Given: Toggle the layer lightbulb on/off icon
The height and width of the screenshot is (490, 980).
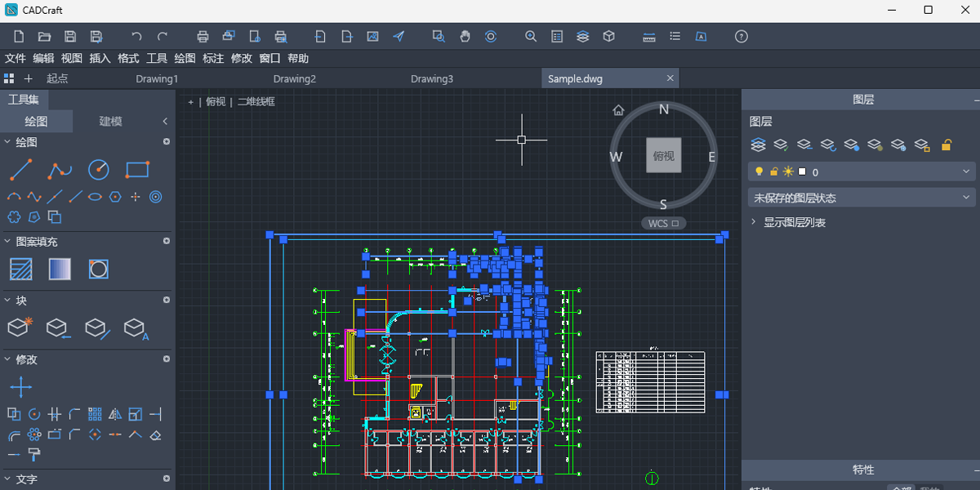Looking at the screenshot, I should (x=759, y=171).
